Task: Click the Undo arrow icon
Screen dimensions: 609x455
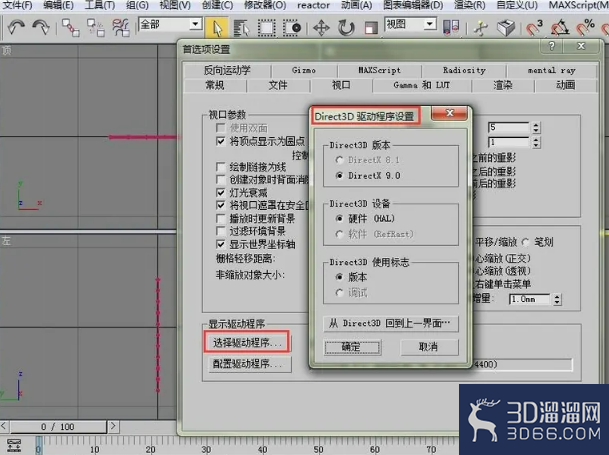Action: (x=16, y=27)
